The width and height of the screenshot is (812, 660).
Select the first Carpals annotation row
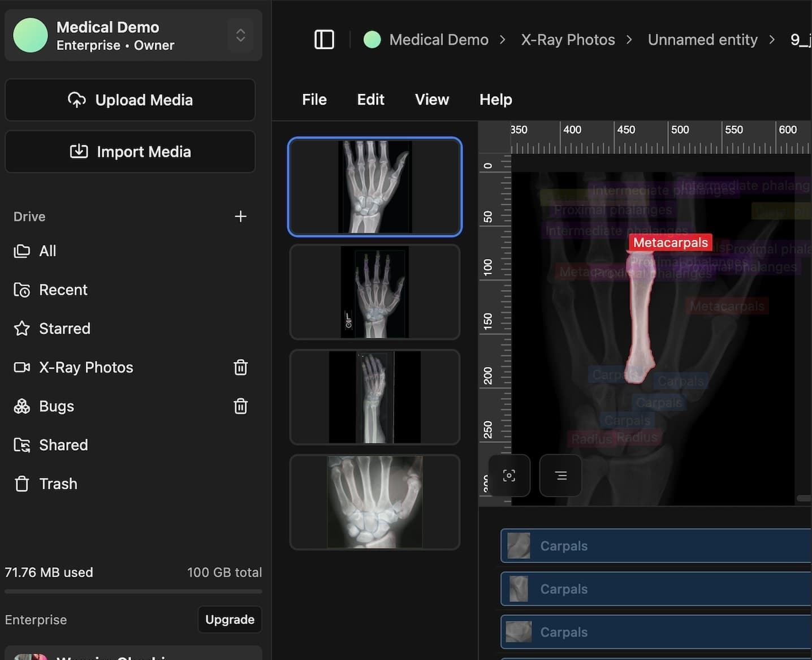click(656, 546)
